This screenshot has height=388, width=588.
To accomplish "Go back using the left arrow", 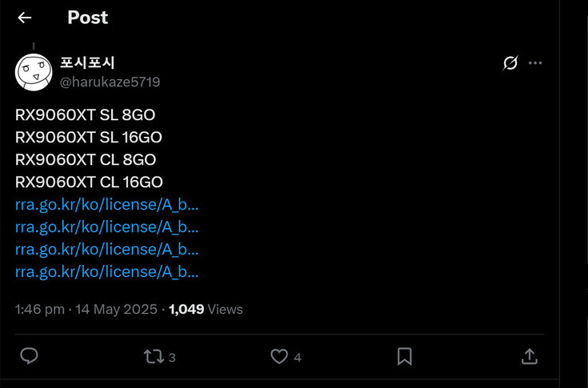I will (x=25, y=18).
